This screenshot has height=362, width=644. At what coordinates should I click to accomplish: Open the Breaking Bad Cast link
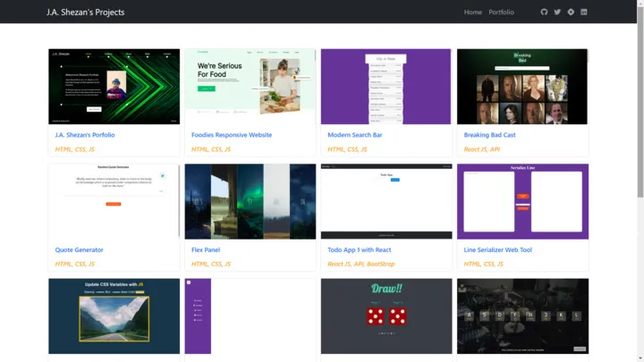click(489, 135)
